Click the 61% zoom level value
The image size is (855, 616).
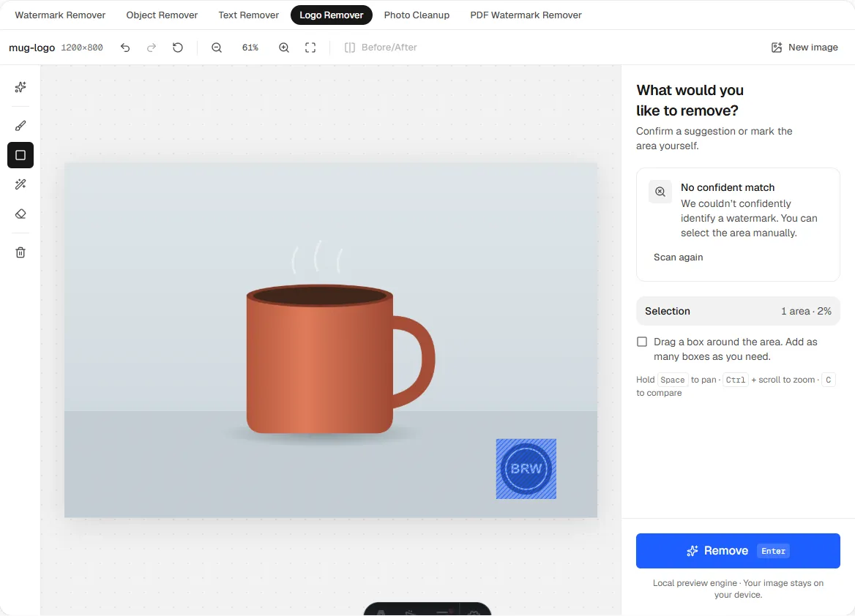point(250,48)
